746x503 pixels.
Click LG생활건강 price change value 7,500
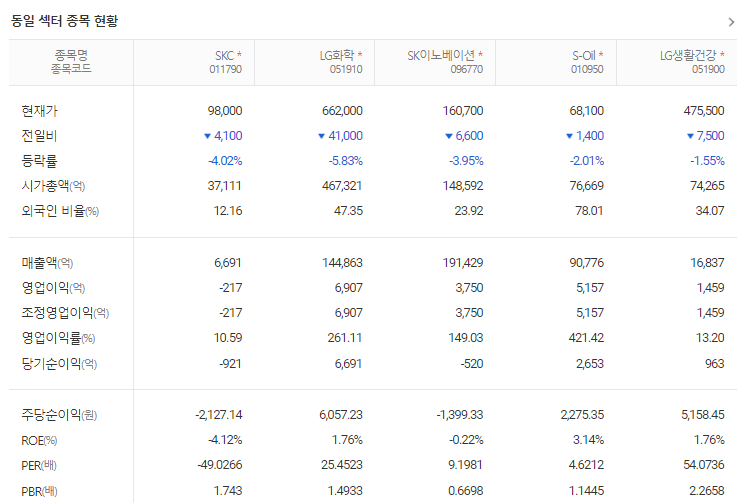tap(710, 136)
